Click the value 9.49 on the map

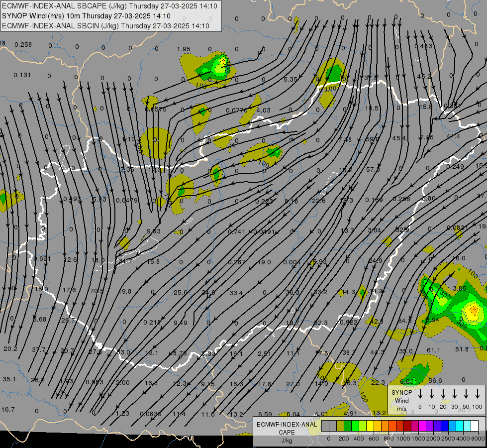(181, 323)
